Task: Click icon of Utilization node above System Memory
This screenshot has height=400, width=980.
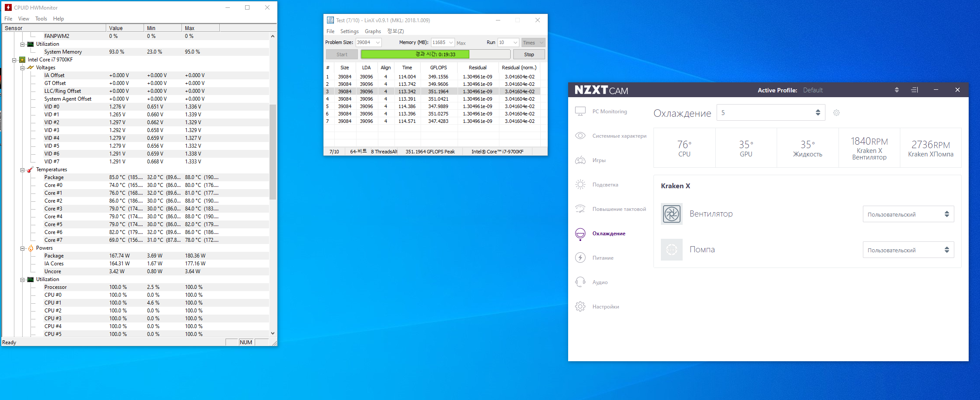Action: pos(30,44)
